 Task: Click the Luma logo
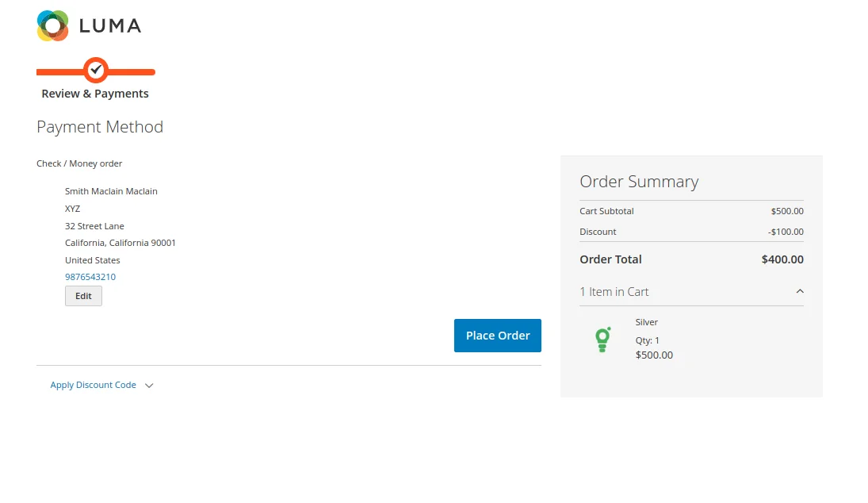89,25
